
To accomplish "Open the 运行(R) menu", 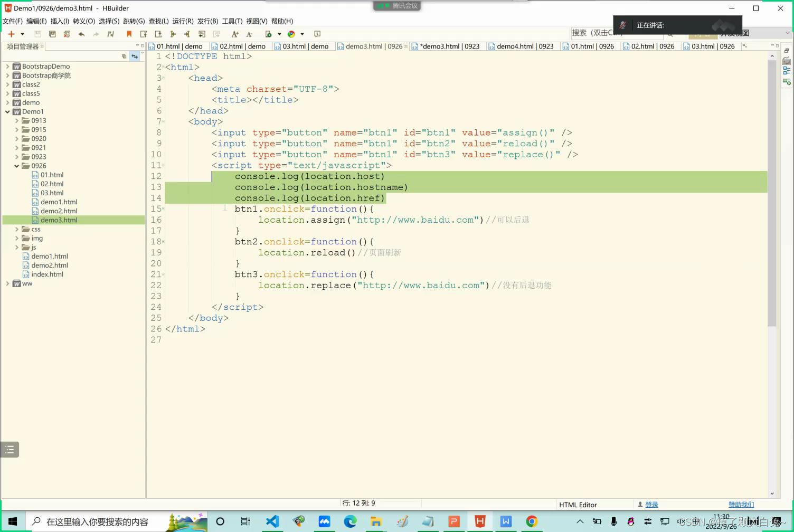I will [x=183, y=21].
